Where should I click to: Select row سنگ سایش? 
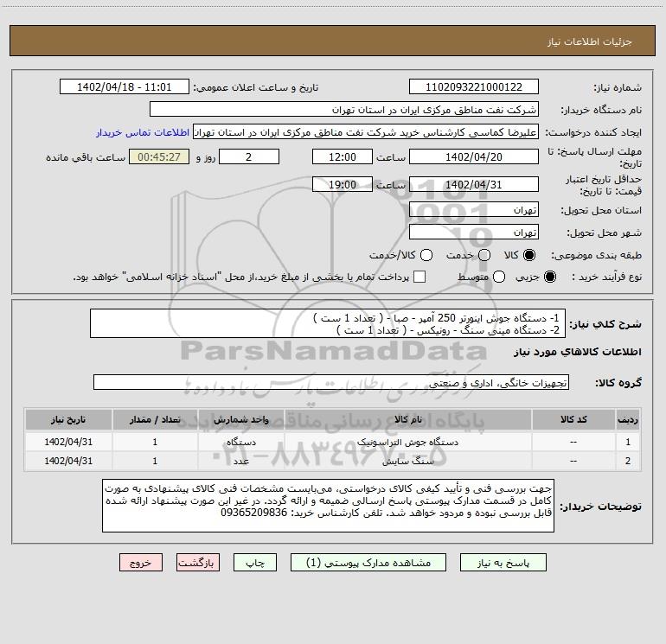pyautogui.click(x=333, y=461)
